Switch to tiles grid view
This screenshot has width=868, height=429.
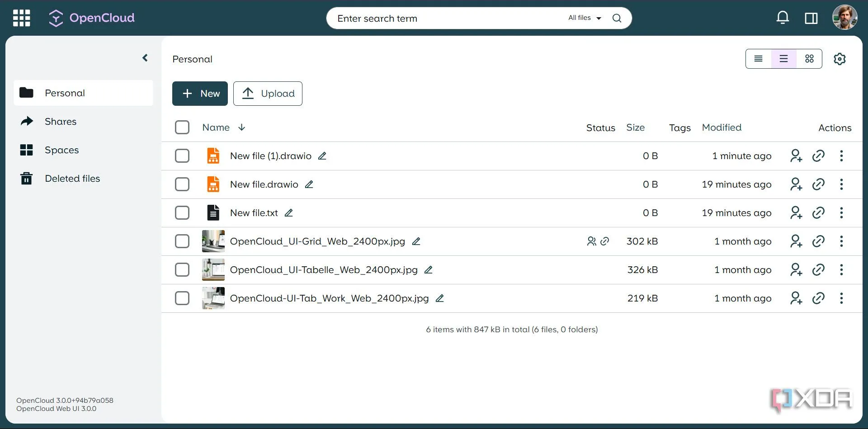tap(809, 59)
